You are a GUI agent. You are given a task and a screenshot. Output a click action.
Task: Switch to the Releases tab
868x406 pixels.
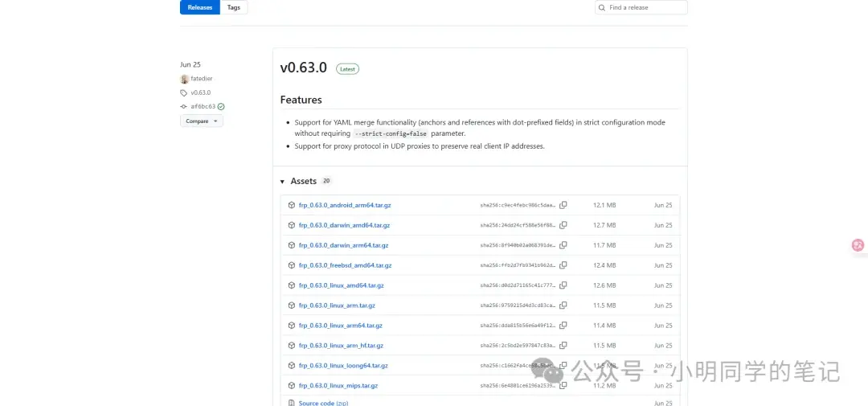pyautogui.click(x=200, y=7)
